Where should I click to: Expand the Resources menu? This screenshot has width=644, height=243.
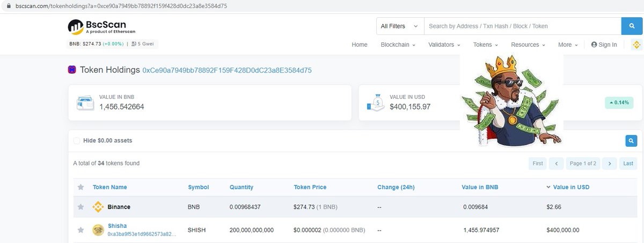[528, 45]
